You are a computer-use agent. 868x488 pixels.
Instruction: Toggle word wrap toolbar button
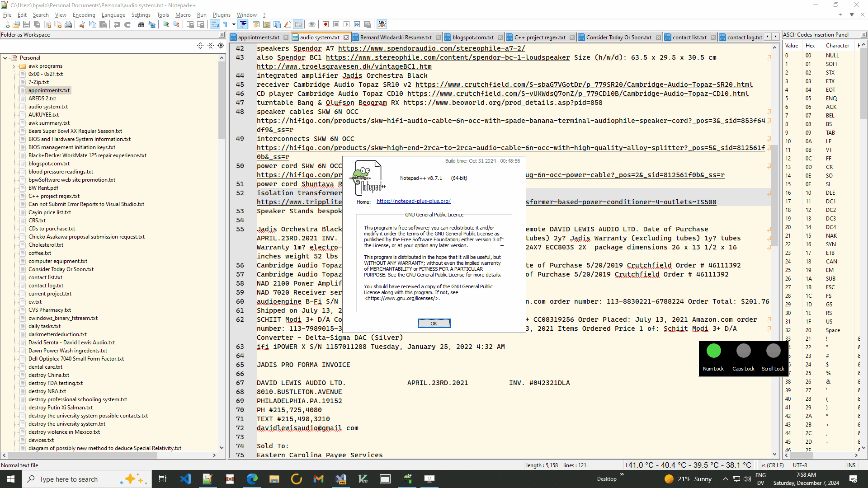pyautogui.click(x=215, y=24)
